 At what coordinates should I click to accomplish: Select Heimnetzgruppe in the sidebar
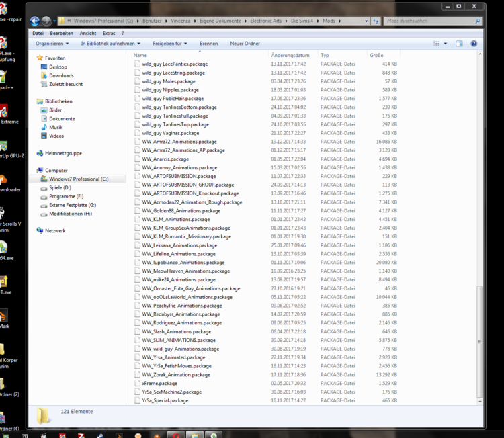tap(63, 153)
